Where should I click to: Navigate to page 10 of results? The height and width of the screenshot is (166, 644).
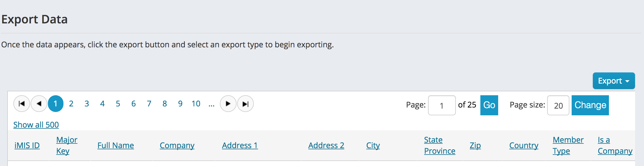click(196, 104)
